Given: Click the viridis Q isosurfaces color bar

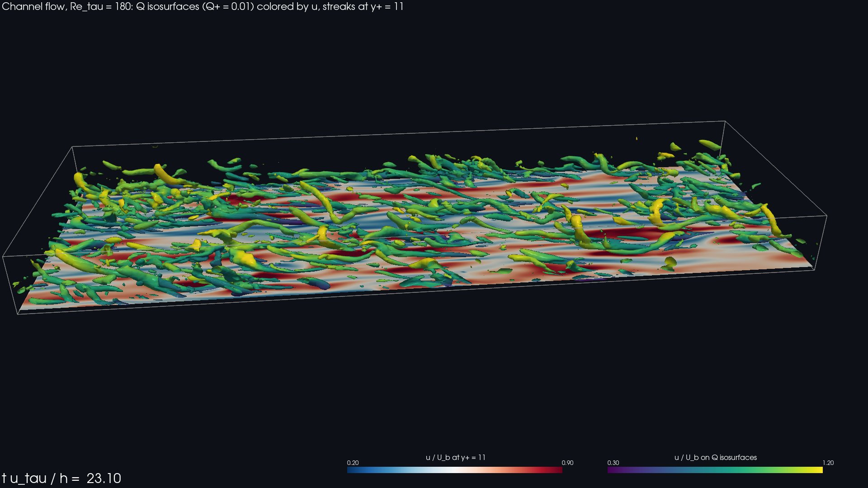Looking at the screenshot, I should pyautogui.click(x=715, y=470).
